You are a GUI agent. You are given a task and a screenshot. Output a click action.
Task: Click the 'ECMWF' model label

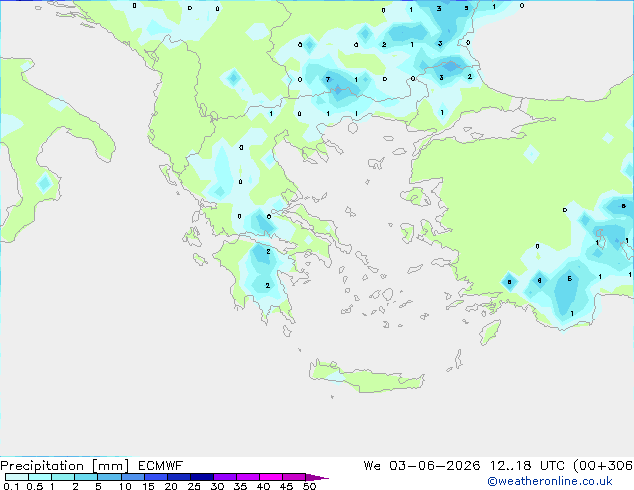(161, 466)
